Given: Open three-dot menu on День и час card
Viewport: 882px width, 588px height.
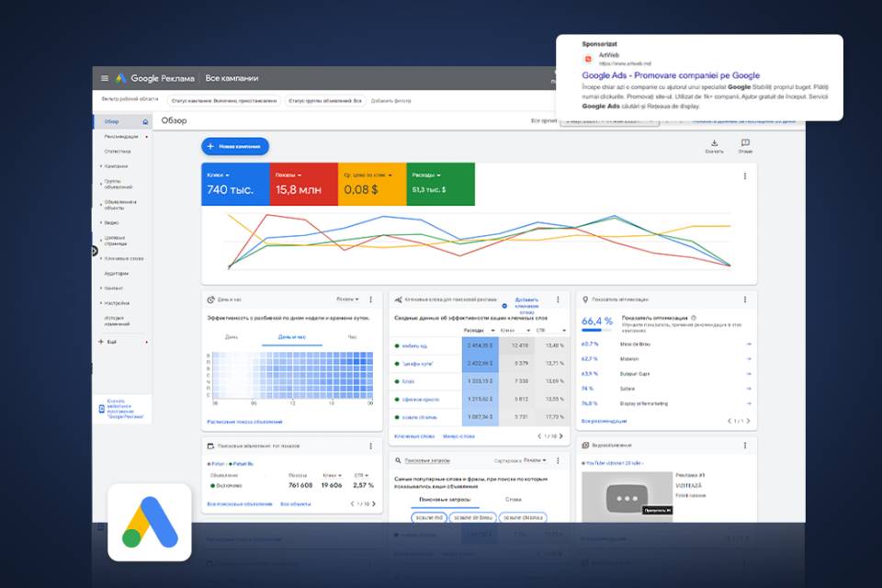Looking at the screenshot, I should 370,300.
